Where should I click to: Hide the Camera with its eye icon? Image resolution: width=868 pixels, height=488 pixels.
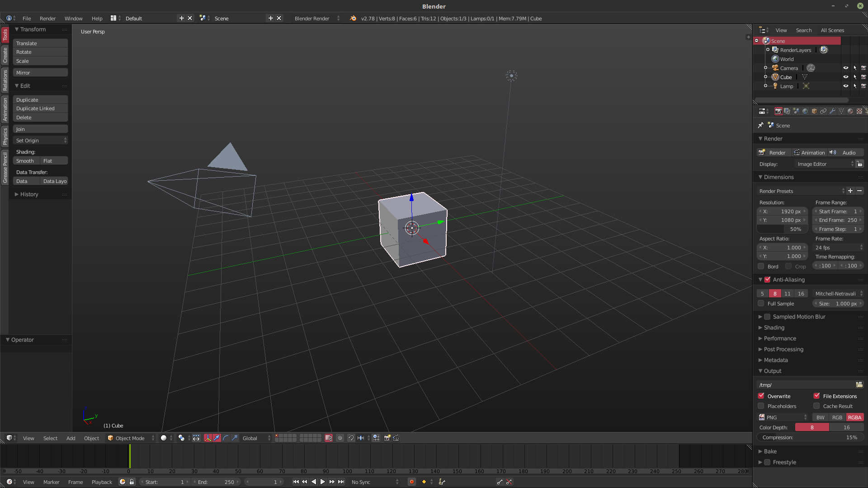pyautogui.click(x=845, y=68)
